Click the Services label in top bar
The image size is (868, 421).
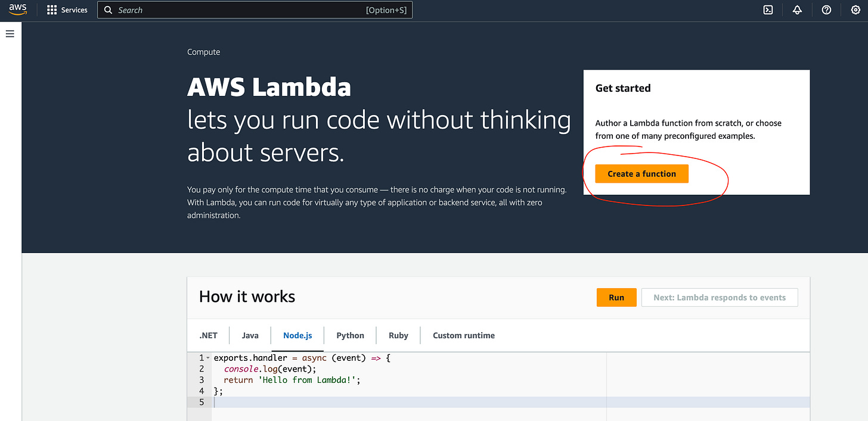(75, 10)
